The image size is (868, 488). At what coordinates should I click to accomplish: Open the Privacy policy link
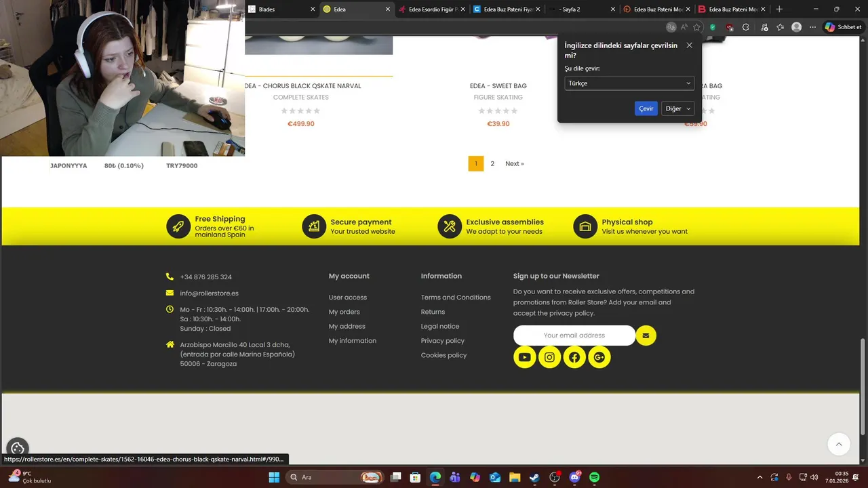(443, 341)
